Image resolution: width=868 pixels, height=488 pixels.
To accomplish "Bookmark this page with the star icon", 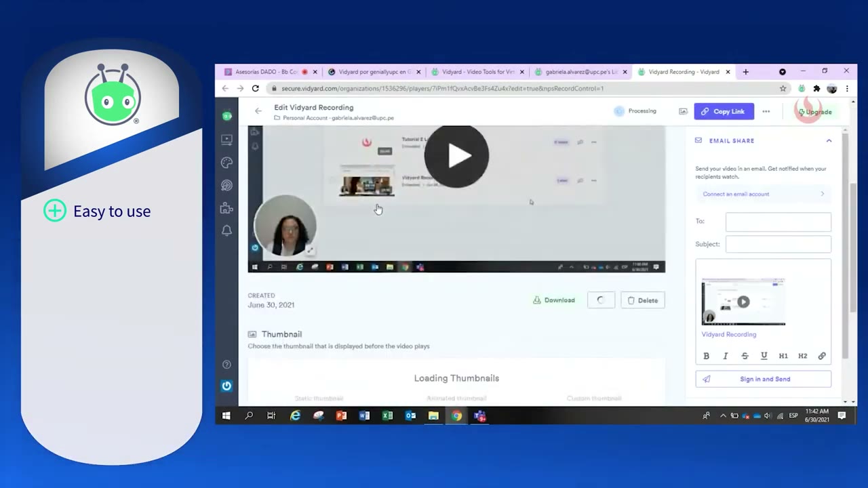I will coord(783,88).
